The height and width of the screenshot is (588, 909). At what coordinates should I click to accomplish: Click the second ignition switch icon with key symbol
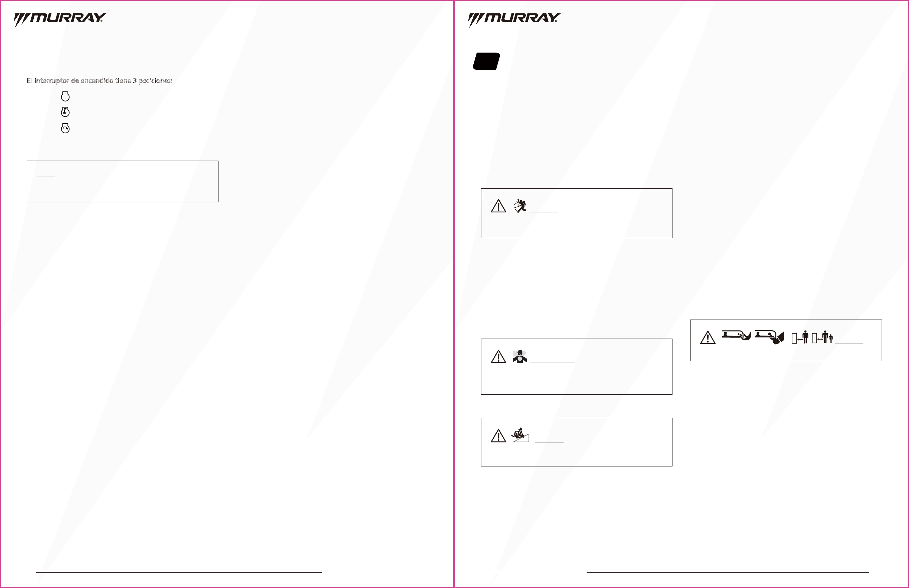(x=65, y=112)
